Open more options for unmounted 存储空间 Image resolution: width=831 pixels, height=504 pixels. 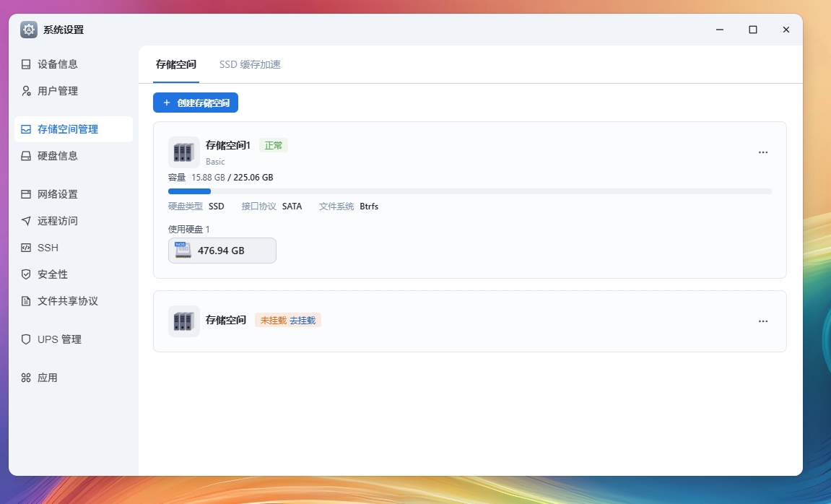click(x=762, y=321)
